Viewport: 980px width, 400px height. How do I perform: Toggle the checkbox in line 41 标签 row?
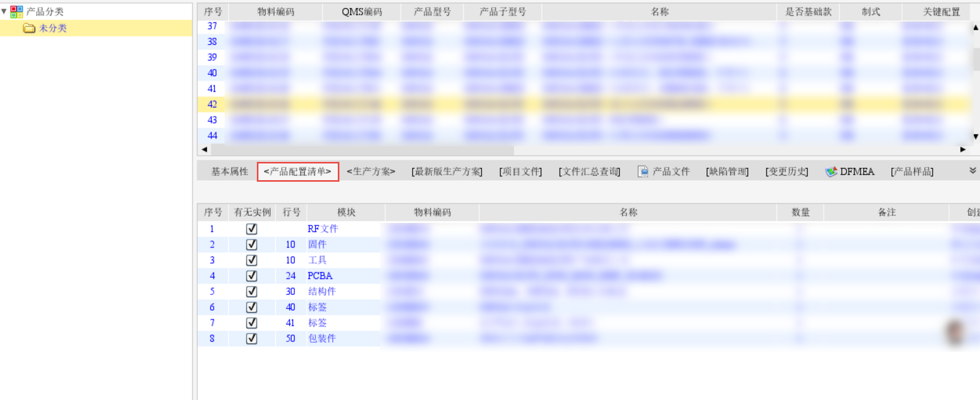point(252,323)
